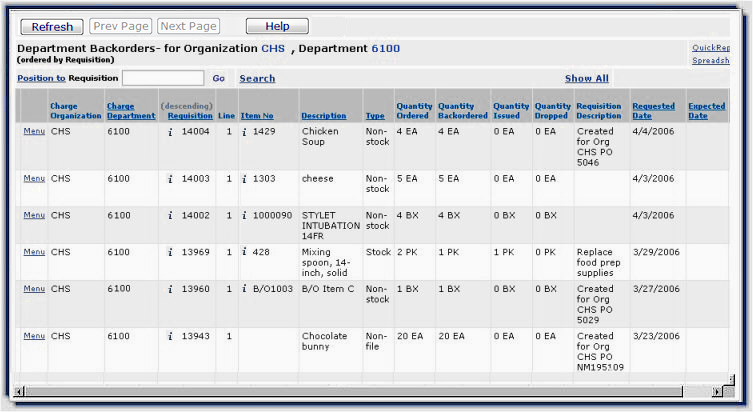Open the Search link

click(x=257, y=78)
